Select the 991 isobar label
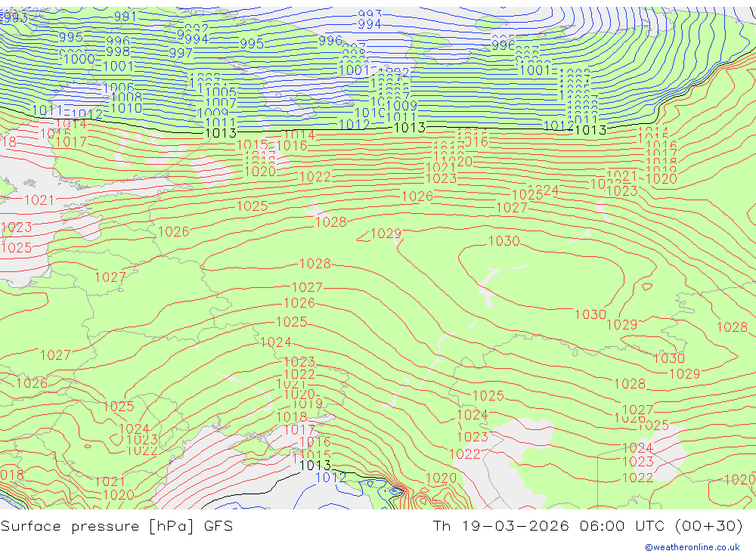756x554 pixels. pyautogui.click(x=125, y=17)
